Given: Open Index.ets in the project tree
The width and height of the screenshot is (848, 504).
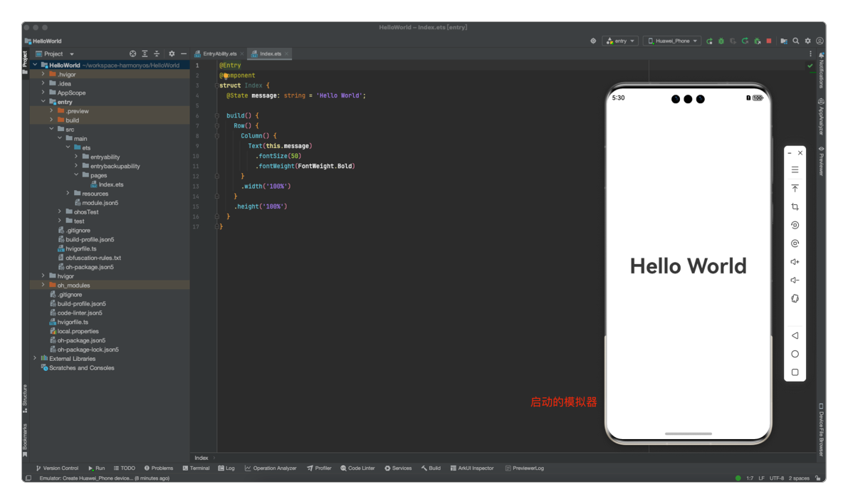Looking at the screenshot, I should tap(107, 184).
